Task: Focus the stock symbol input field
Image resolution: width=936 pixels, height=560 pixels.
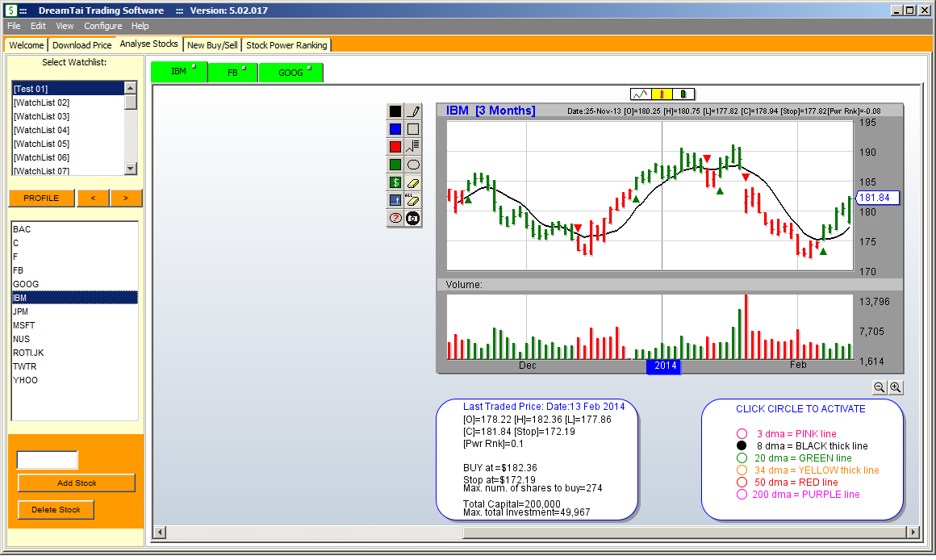Action: [x=47, y=460]
